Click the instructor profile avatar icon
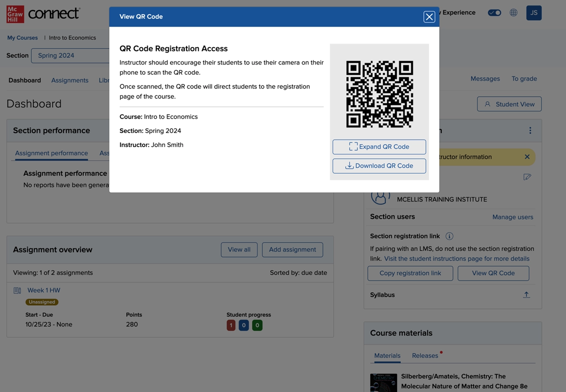 (x=380, y=197)
